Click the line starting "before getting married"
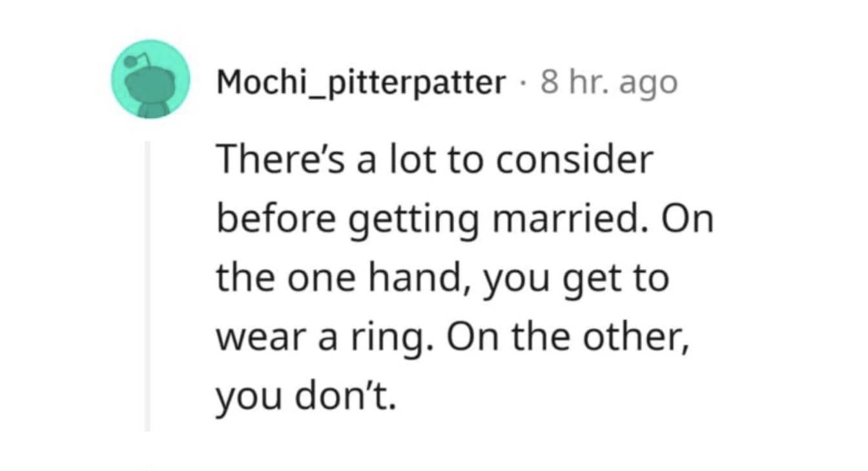This screenshot has width=868, height=471. pyautogui.click(x=464, y=220)
